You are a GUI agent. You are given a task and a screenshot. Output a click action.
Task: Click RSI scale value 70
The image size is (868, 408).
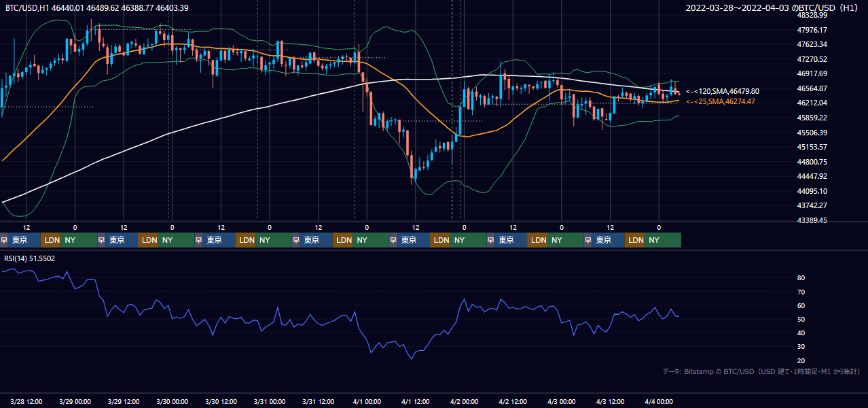pos(801,292)
